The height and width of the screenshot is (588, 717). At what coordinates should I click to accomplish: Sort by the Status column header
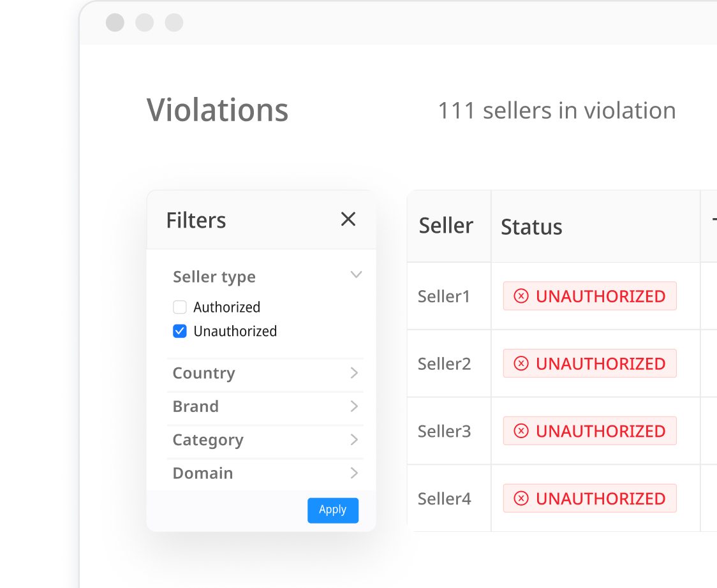click(x=531, y=227)
